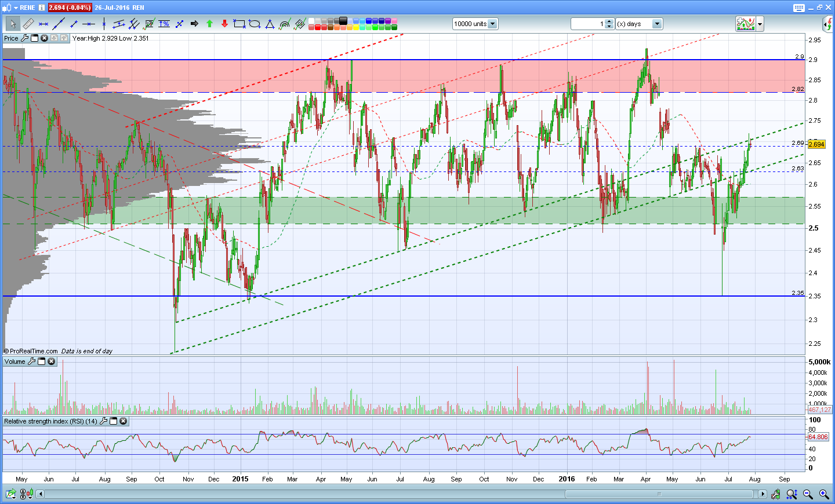Click the Relative strength index (RSI) label
The height and width of the screenshot is (504, 835).
50,421
